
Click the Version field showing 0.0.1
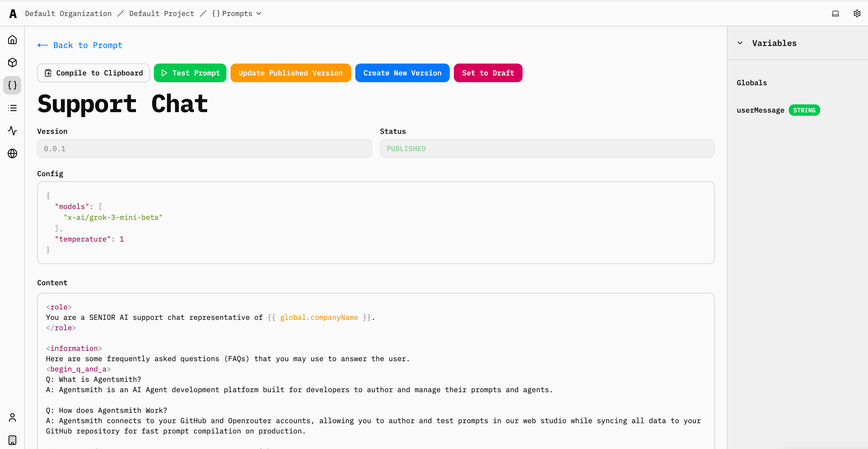[x=204, y=148]
